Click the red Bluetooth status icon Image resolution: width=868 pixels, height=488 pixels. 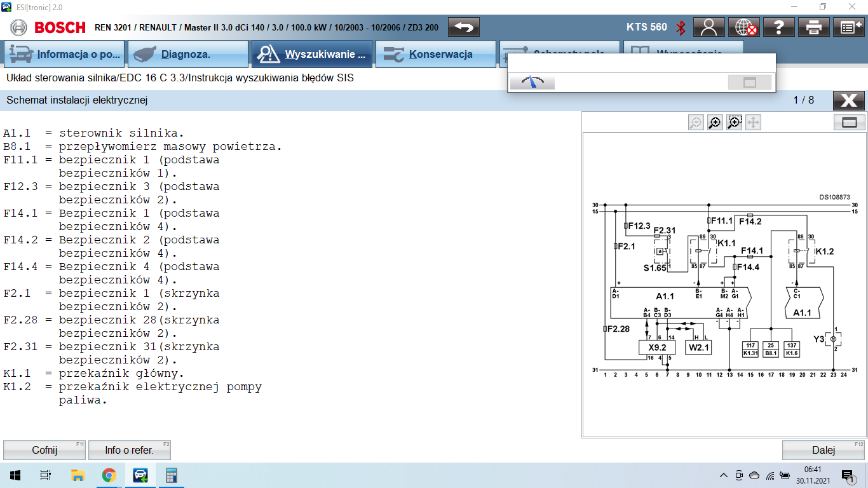click(681, 27)
